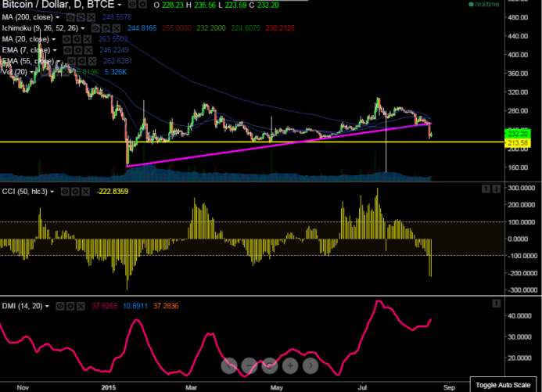The image size is (542, 392).
Task: Remove the MA (20, close) indicator
Action: point(87,39)
